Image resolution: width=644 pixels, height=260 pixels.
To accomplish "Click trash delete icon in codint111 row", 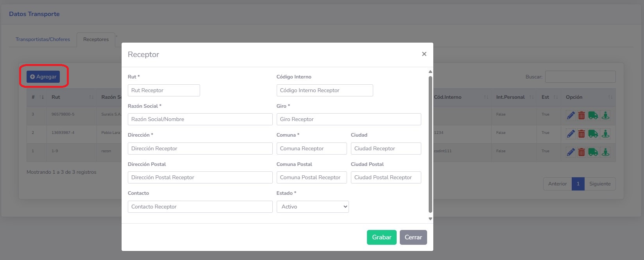I will click(x=581, y=152).
